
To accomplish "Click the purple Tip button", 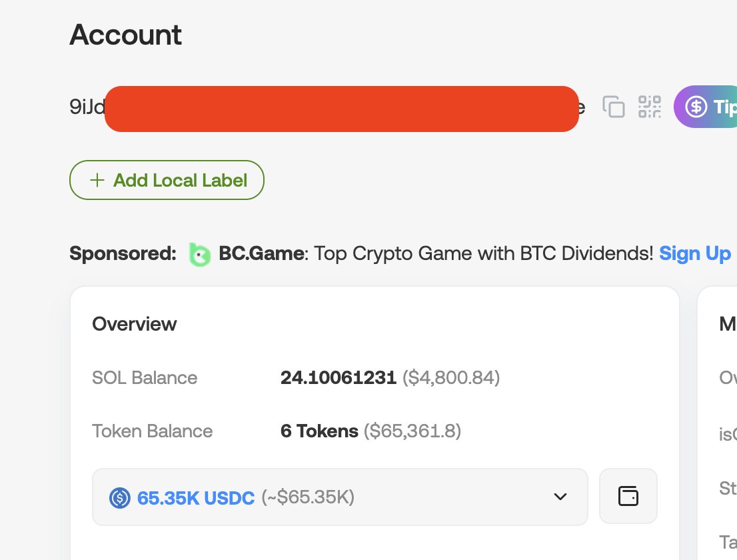I will click(714, 107).
